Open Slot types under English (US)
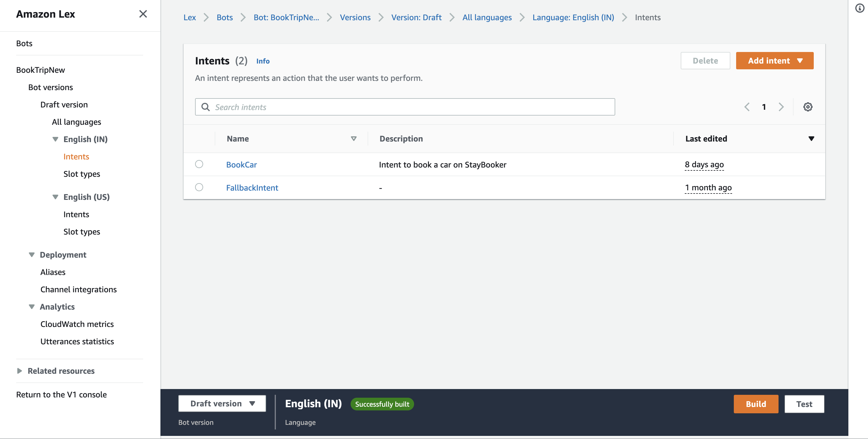This screenshot has width=868, height=439. pyautogui.click(x=82, y=231)
